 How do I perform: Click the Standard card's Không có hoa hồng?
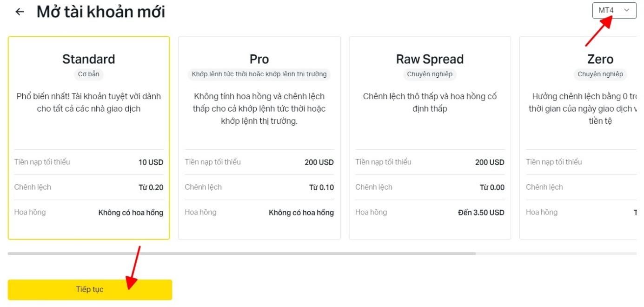pyautogui.click(x=131, y=213)
